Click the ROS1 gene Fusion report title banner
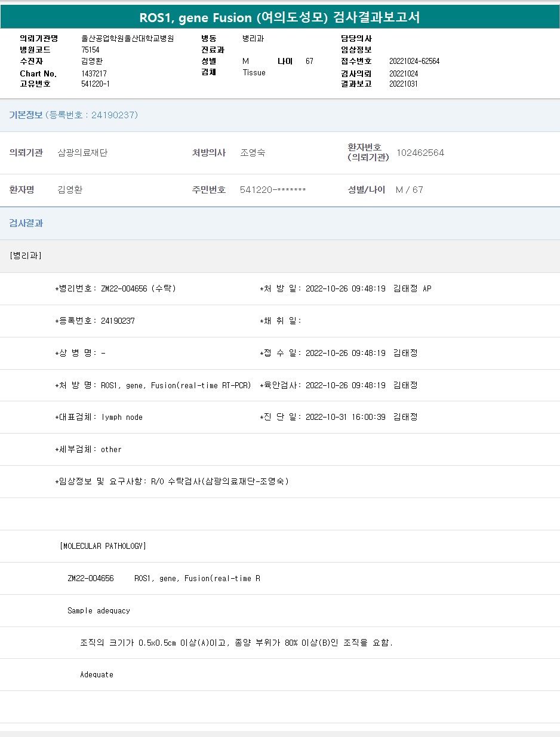 (x=279, y=17)
